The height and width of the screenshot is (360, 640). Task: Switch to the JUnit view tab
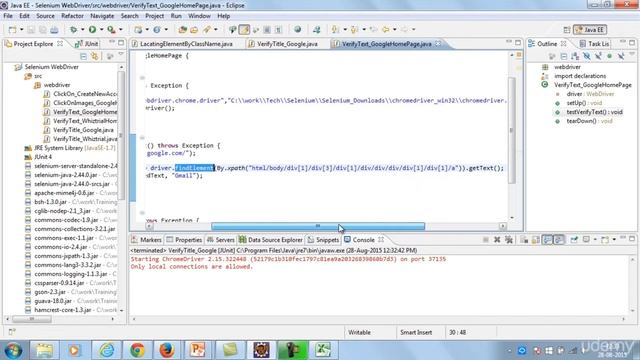point(87,44)
